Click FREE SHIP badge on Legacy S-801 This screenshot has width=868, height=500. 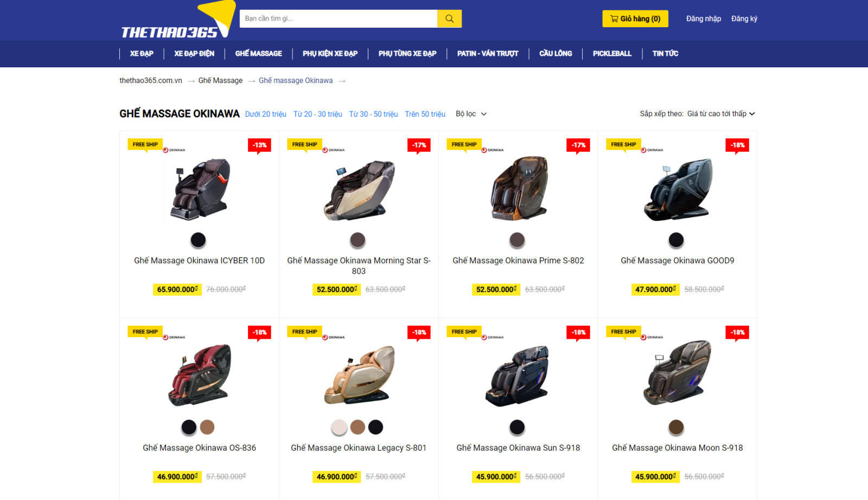coord(304,332)
